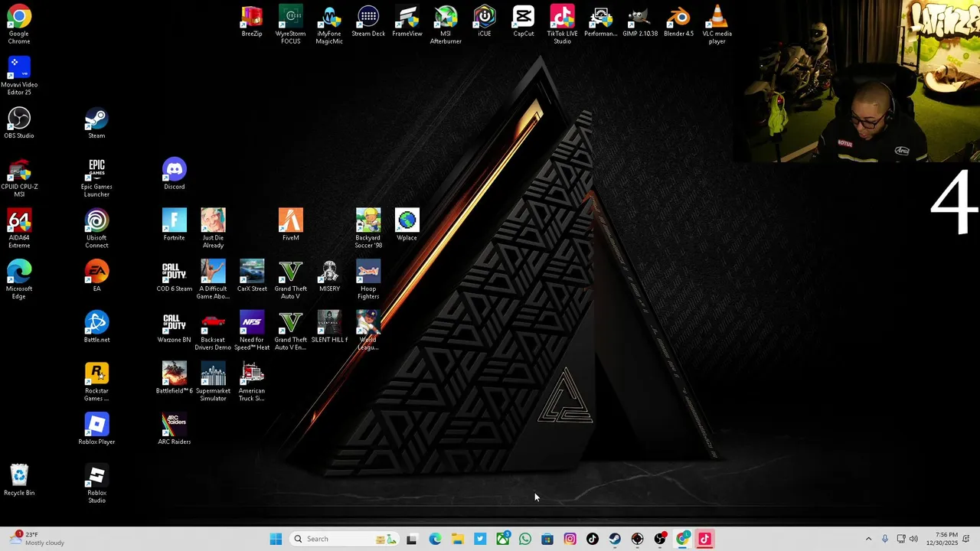The image size is (980, 551).
Task: Show hidden system tray icons
Action: coord(868,539)
